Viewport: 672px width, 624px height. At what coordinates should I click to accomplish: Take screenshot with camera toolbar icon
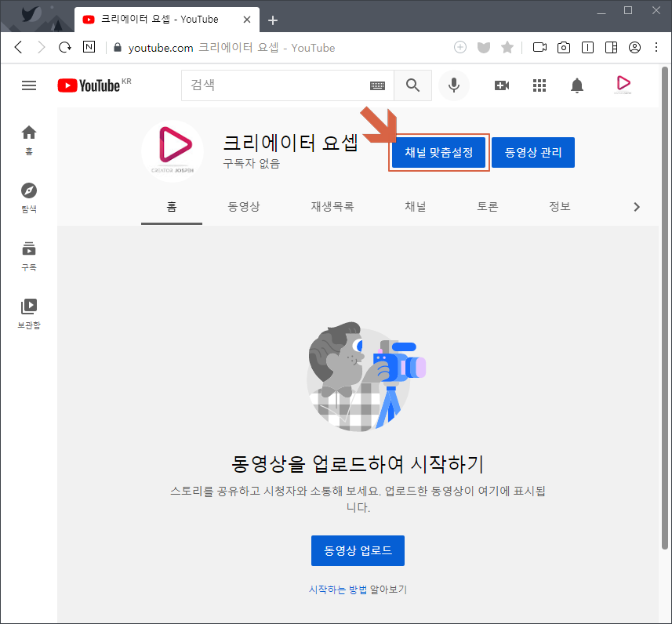point(564,47)
